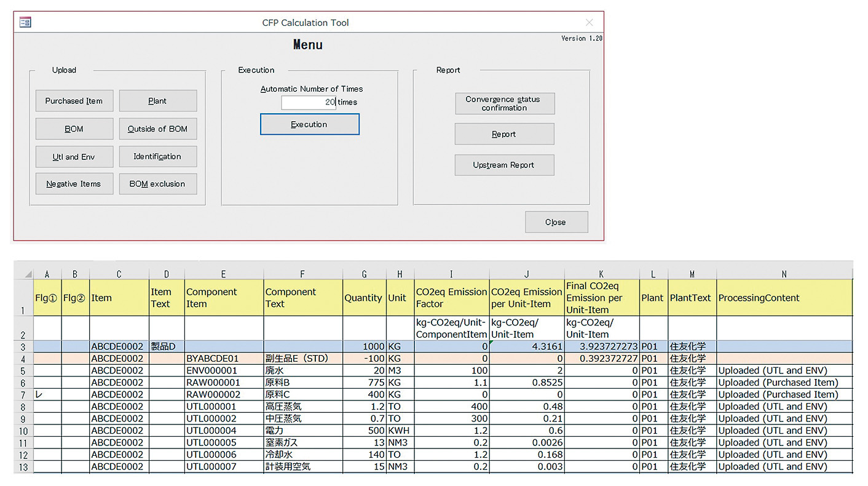Viewport: 868px width, 486px height.
Task: Click the CFP Calculation Tool window icon
Action: point(25,23)
